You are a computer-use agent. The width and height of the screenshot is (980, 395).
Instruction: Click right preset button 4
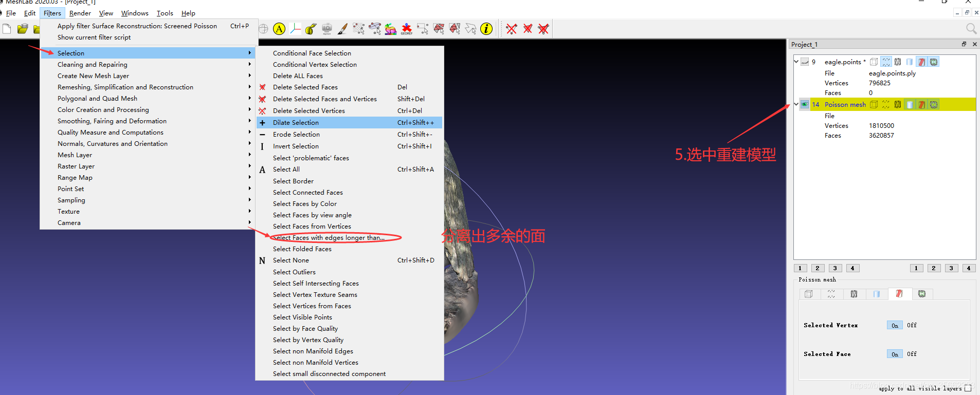[x=969, y=268]
